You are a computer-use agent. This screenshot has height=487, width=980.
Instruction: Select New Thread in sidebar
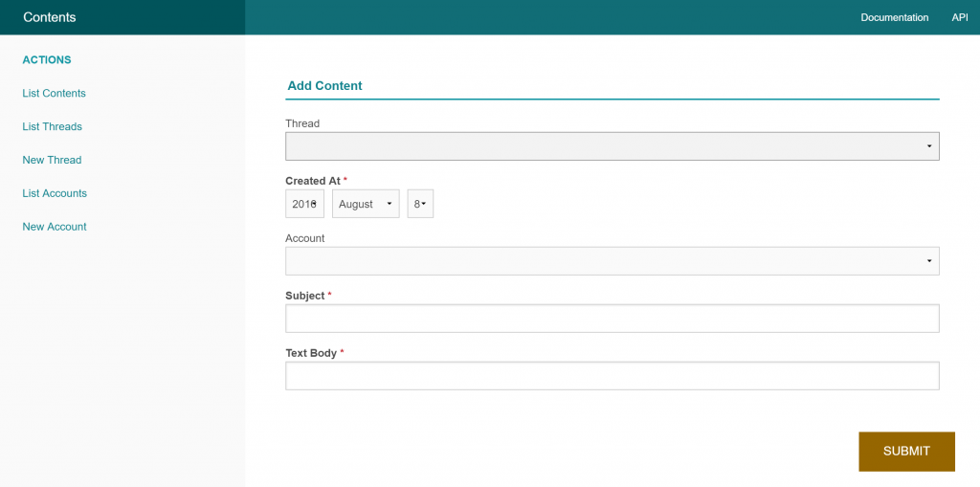coord(52,160)
